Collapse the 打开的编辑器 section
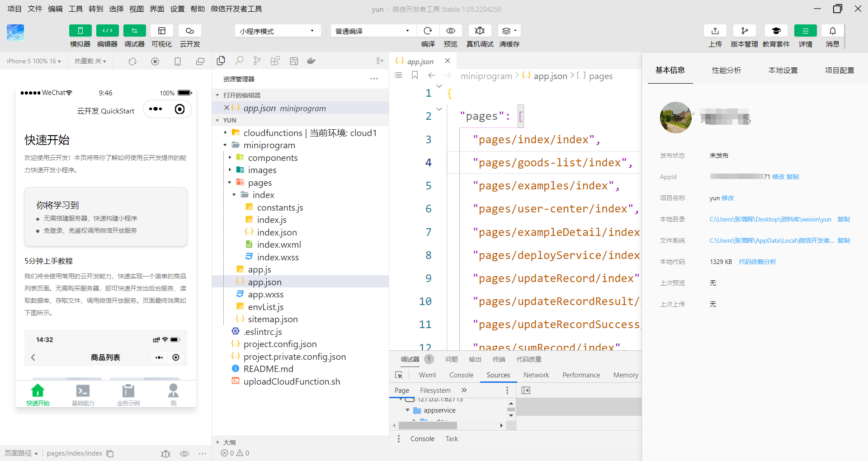The image size is (868, 461). pos(217,95)
